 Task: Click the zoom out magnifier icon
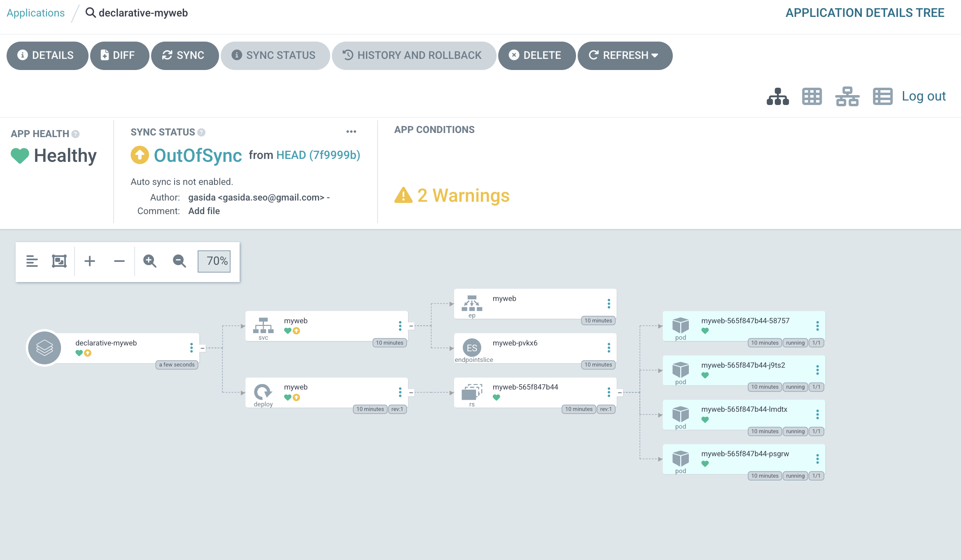coord(179,261)
